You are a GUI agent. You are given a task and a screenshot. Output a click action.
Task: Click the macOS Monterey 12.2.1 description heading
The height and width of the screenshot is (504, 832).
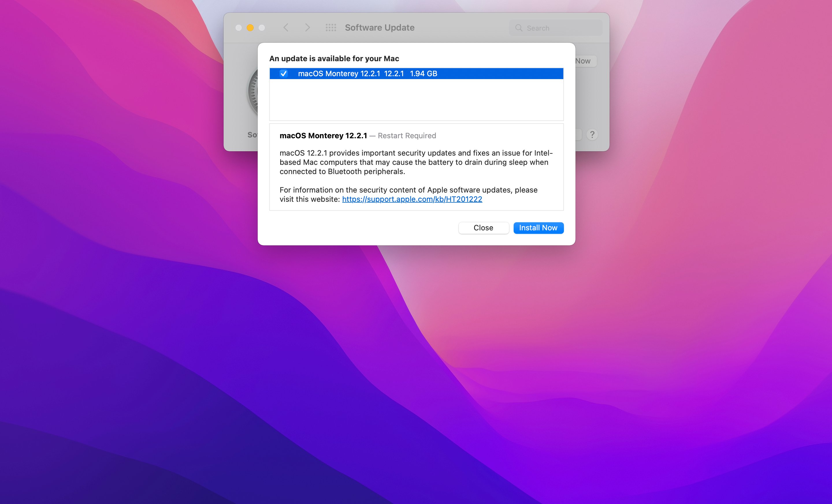323,136
